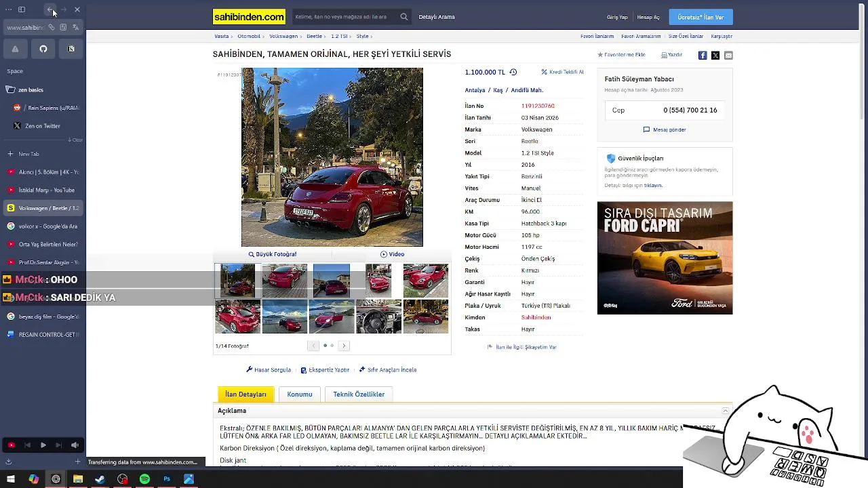
Task: Click İlan ile İlgili Şikayetim Var
Action: click(521, 347)
